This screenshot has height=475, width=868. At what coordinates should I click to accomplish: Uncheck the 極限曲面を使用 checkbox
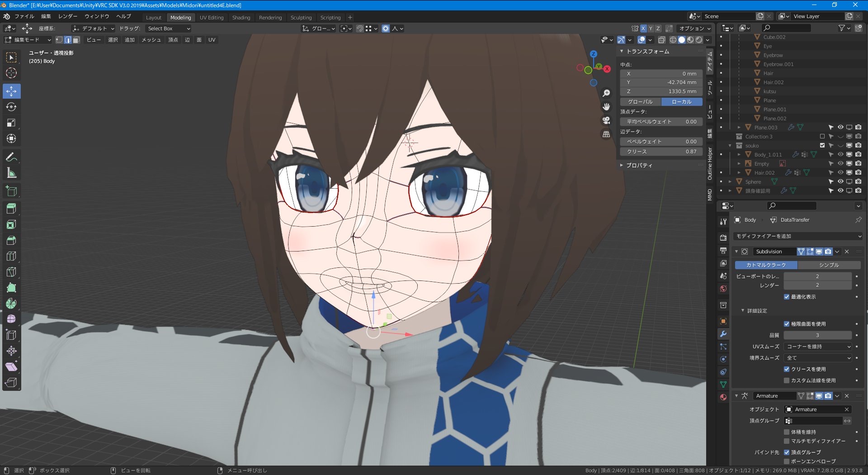click(x=787, y=324)
